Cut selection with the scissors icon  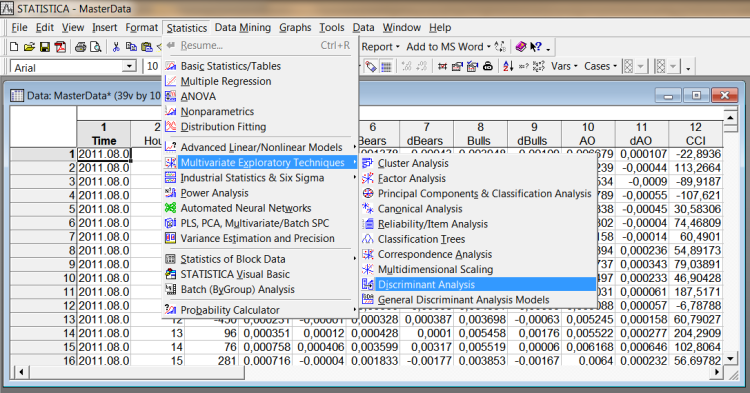coord(116,46)
